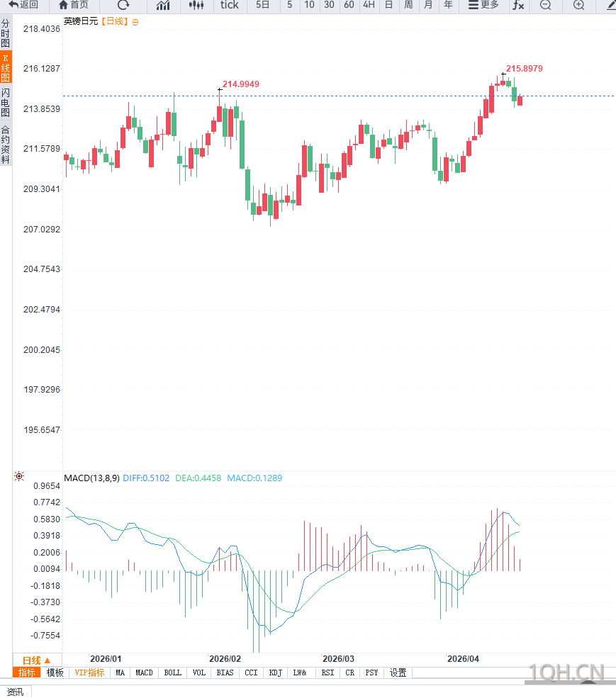Click the 207.0292 price axis label
The image size is (616, 698).
coord(41,230)
